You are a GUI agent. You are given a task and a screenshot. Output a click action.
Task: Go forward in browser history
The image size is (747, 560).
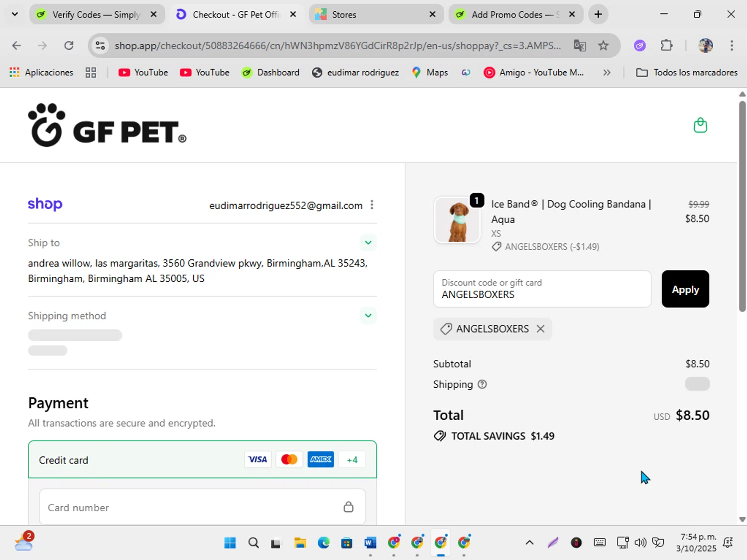tap(42, 46)
